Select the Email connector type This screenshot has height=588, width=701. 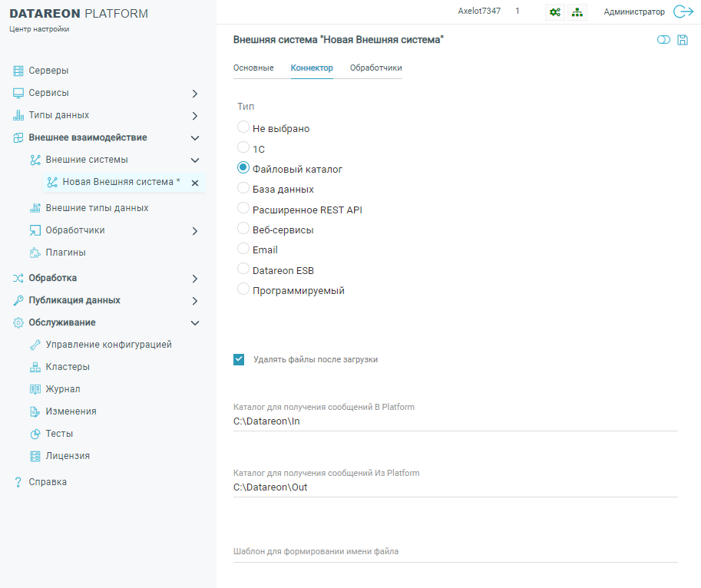[243, 249]
